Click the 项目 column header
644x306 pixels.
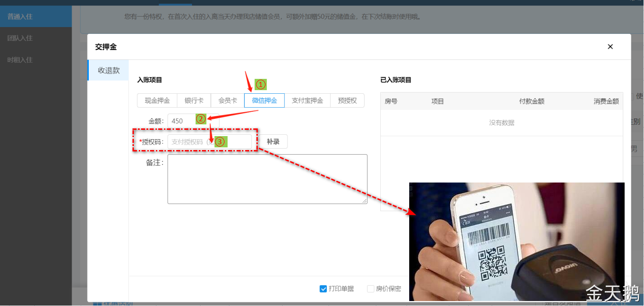438,101
